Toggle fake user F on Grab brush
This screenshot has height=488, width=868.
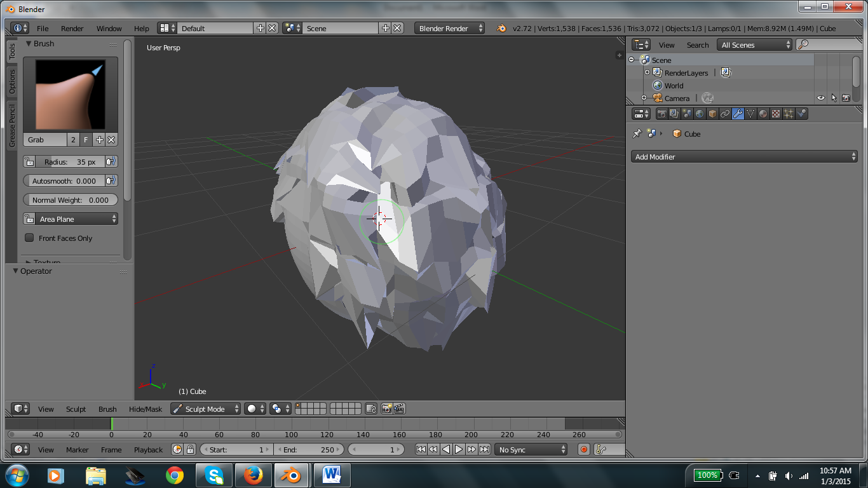[86, 140]
